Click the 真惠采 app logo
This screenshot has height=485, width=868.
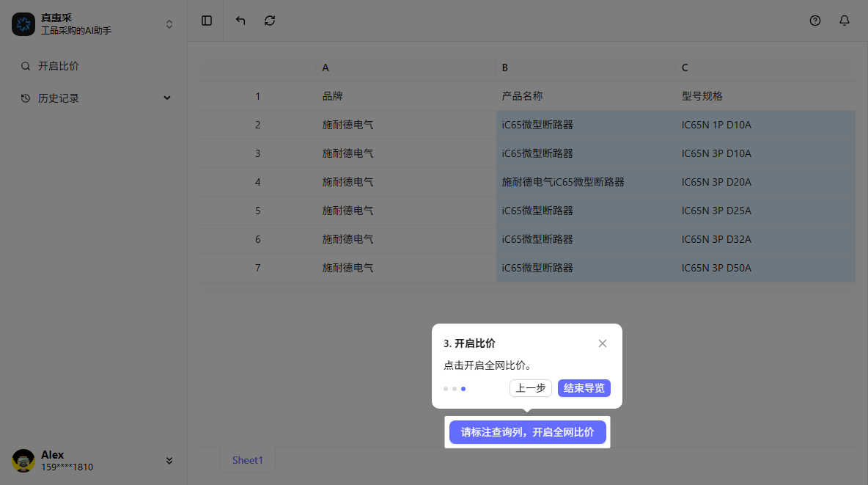(x=23, y=24)
